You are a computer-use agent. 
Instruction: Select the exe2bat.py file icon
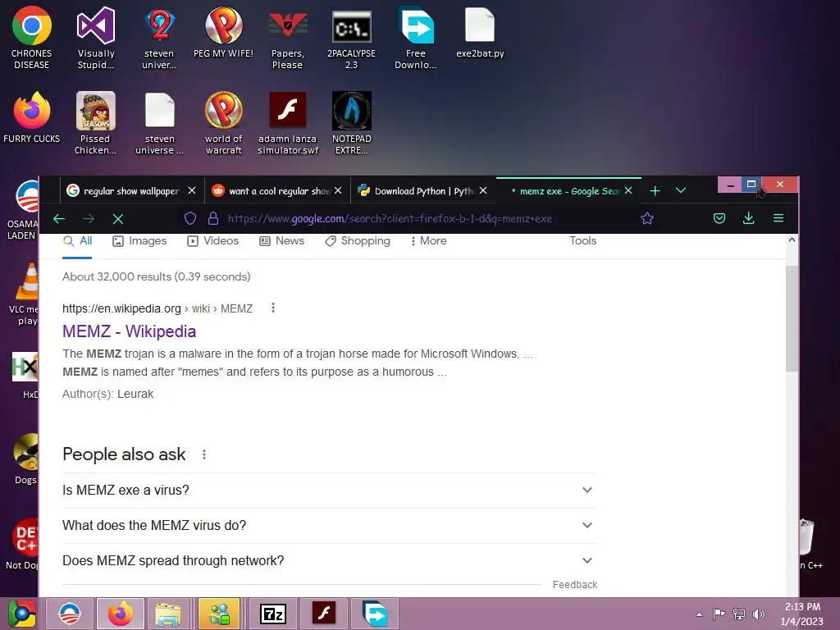point(480,32)
